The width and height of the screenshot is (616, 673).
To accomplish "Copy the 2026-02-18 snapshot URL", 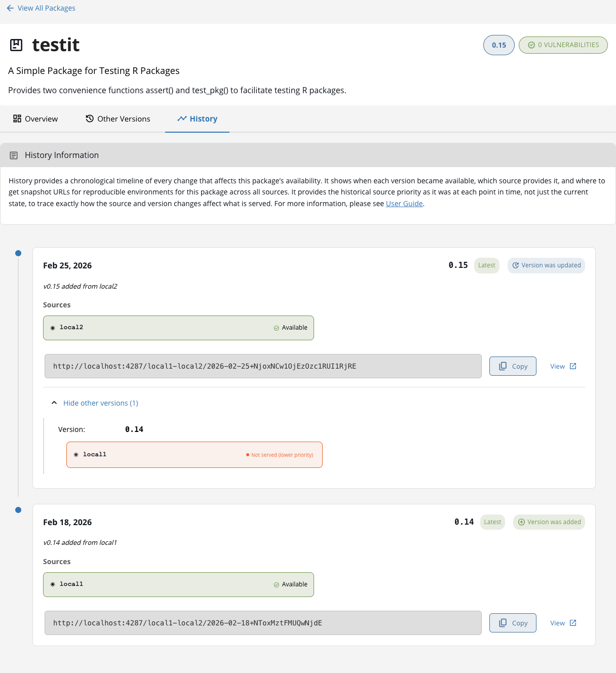I will tap(513, 623).
